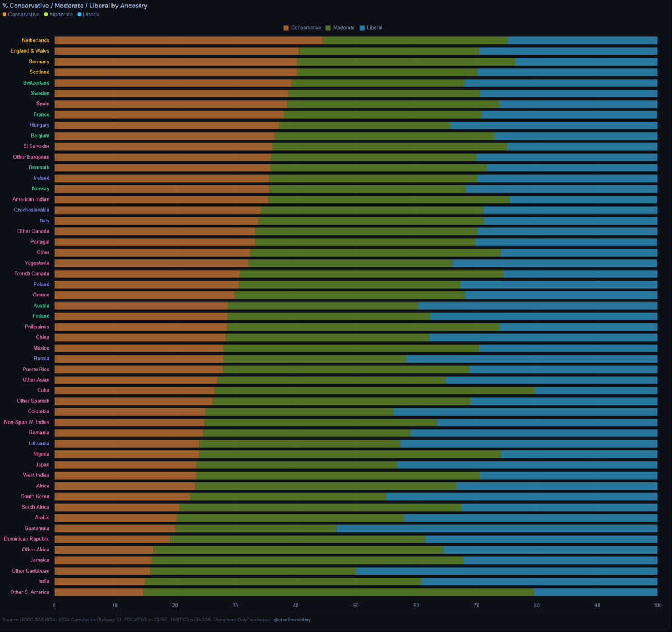Toggle Moderate series via center legend square

coord(328,28)
